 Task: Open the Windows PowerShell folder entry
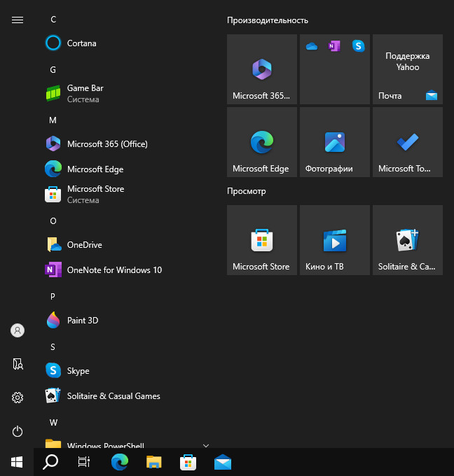tap(126, 443)
